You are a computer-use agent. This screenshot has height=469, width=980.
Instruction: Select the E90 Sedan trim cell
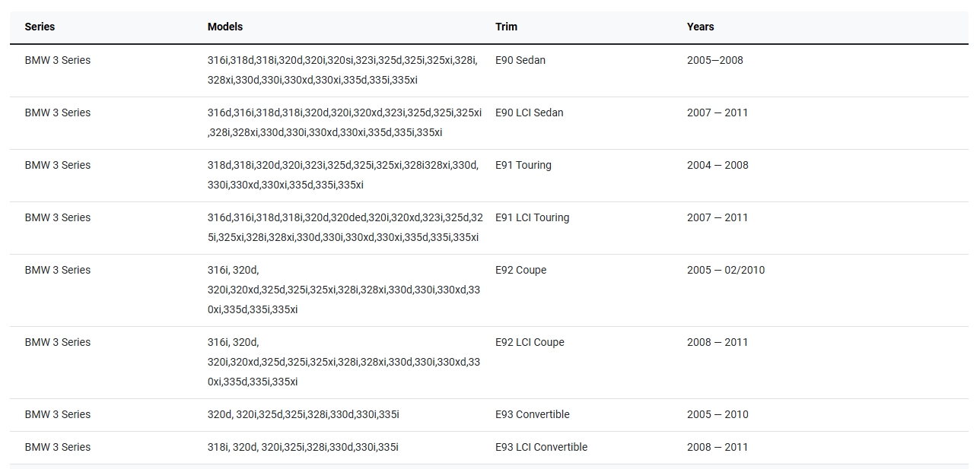tap(520, 60)
